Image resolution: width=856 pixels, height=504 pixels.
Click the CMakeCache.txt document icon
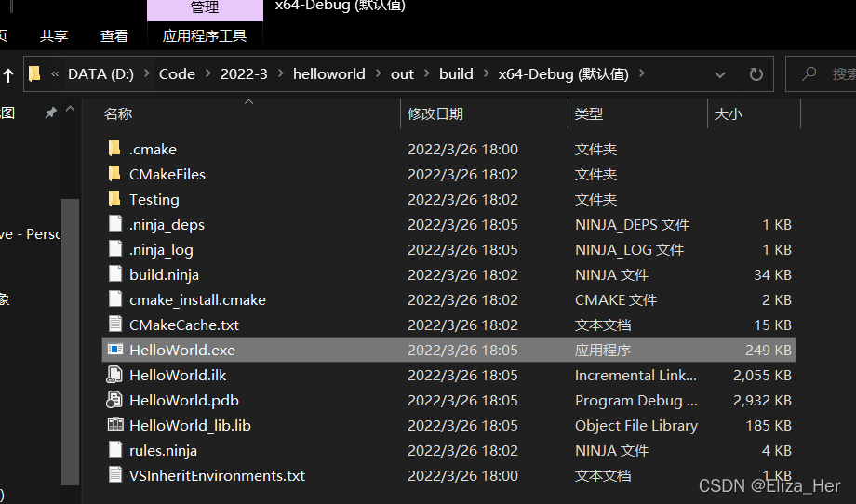tap(115, 325)
